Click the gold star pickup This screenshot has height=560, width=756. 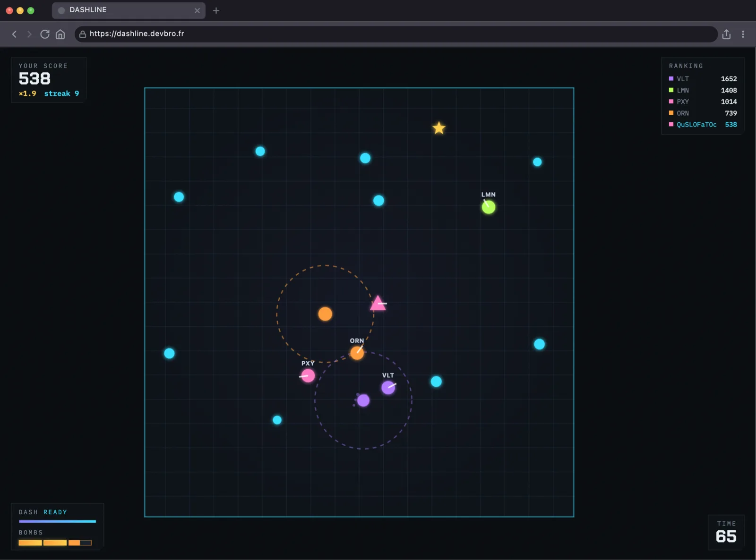coord(439,128)
